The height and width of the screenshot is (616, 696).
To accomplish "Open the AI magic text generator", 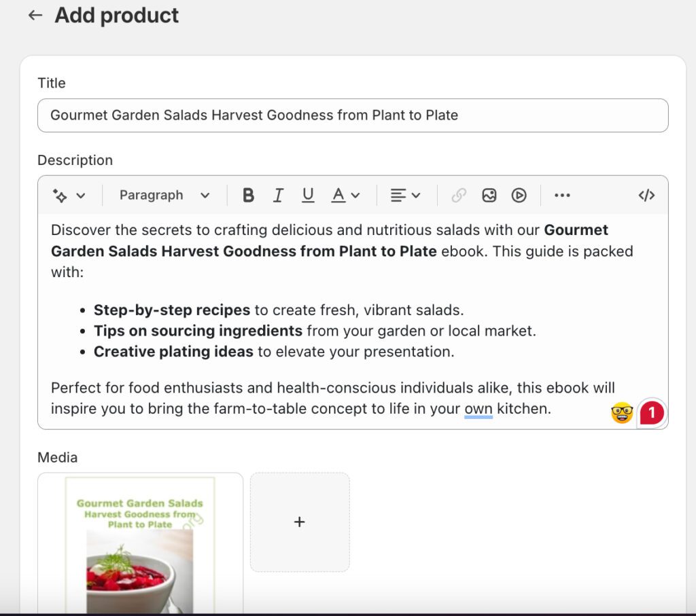I will 69,196.
